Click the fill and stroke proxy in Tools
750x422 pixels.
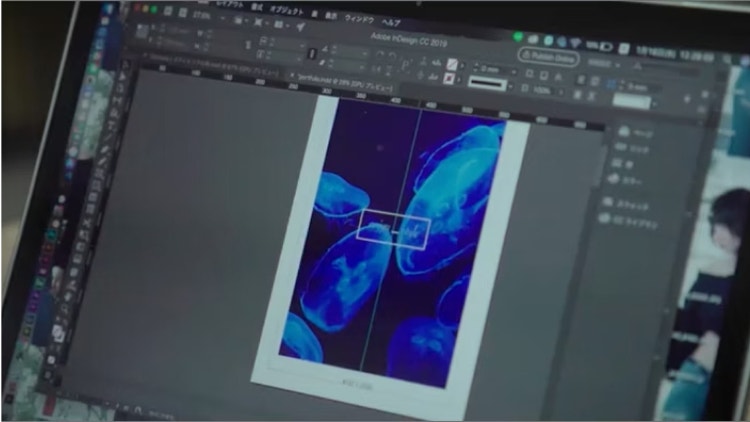coord(57,334)
